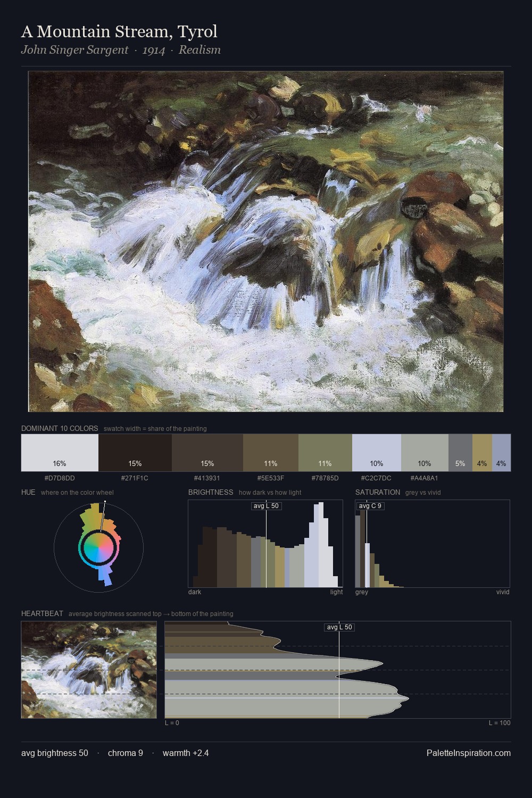Click the style 'Realism'
Viewport: 532px width, 798px height.
tap(199, 50)
